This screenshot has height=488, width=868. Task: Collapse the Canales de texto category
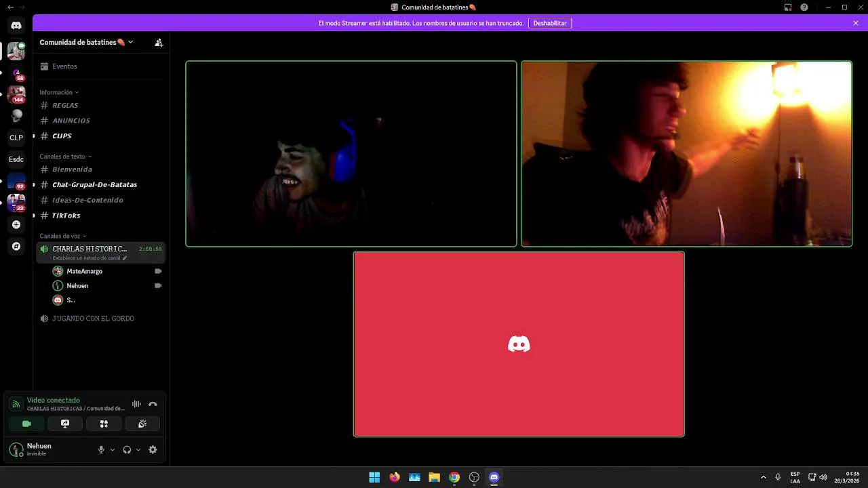(66, 157)
